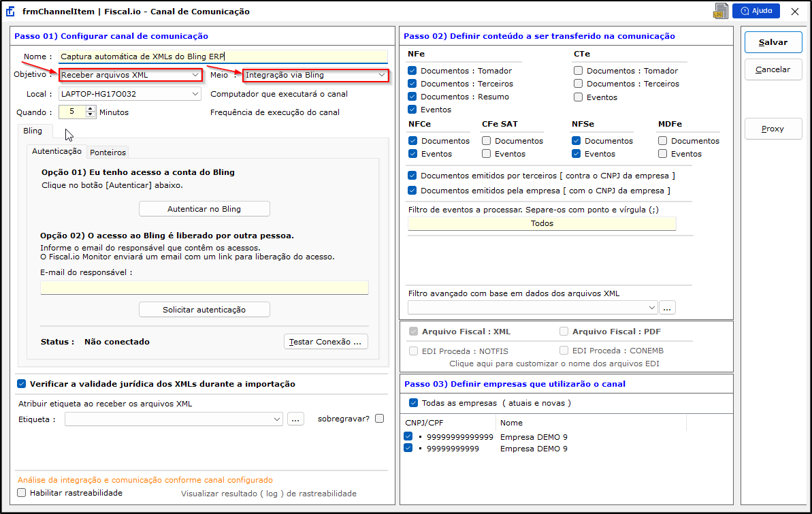Image resolution: width=812 pixels, height=514 pixels.
Task: Switch to the Ponteiros tab
Action: [x=108, y=152]
